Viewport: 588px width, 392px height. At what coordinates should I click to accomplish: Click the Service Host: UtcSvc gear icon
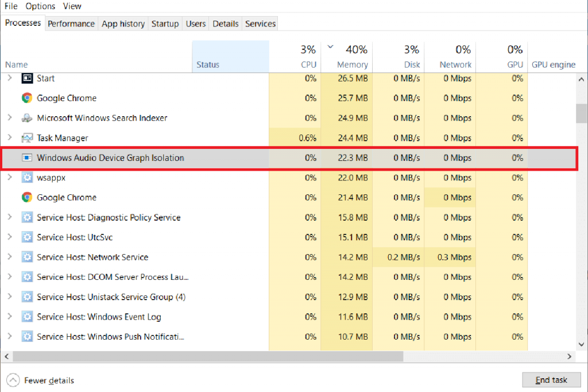pos(27,237)
